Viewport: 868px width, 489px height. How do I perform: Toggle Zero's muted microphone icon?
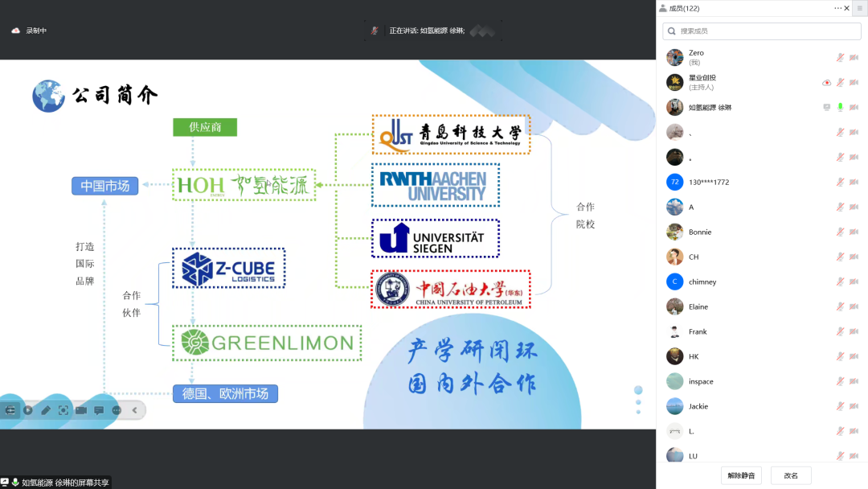click(841, 58)
